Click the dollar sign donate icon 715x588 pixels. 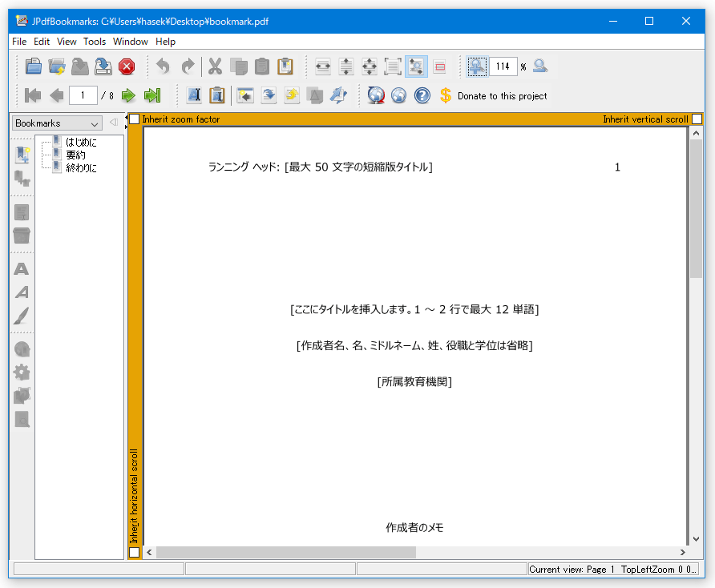point(446,95)
